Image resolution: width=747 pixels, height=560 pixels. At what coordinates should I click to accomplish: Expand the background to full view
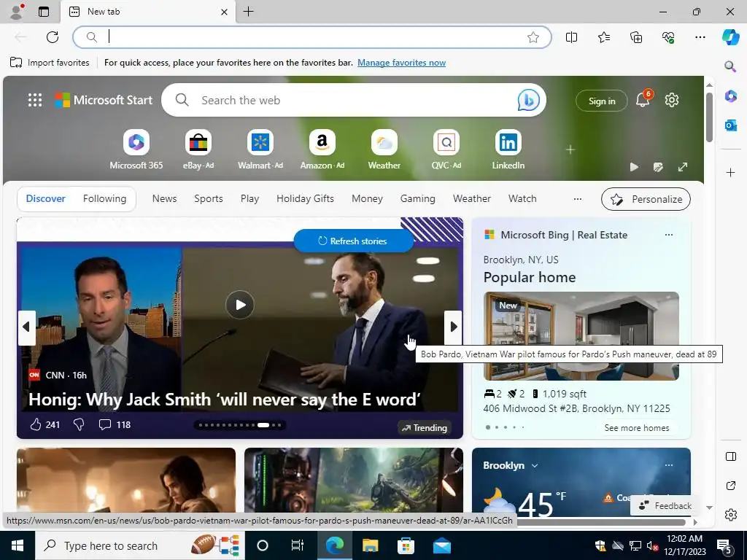click(x=683, y=167)
